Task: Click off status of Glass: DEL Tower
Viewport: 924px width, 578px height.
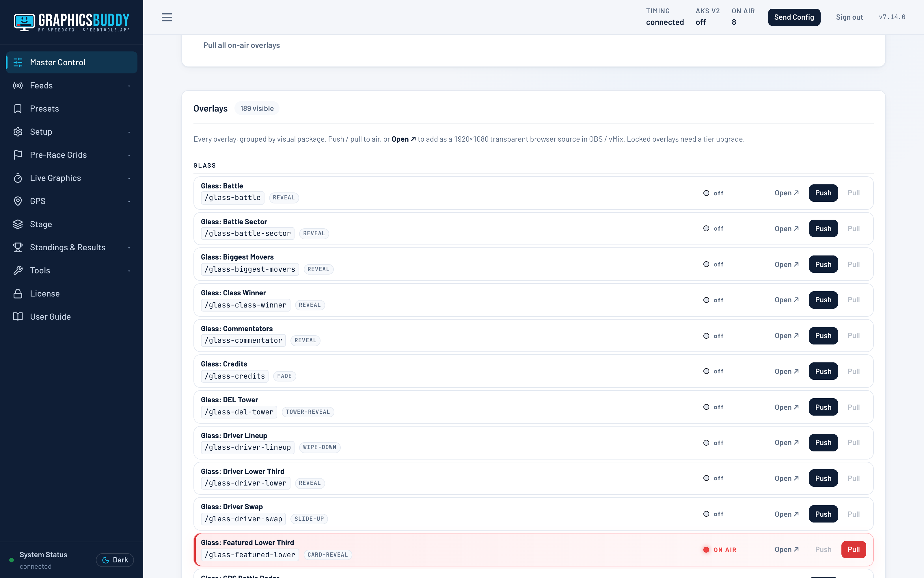Action: [x=713, y=407]
